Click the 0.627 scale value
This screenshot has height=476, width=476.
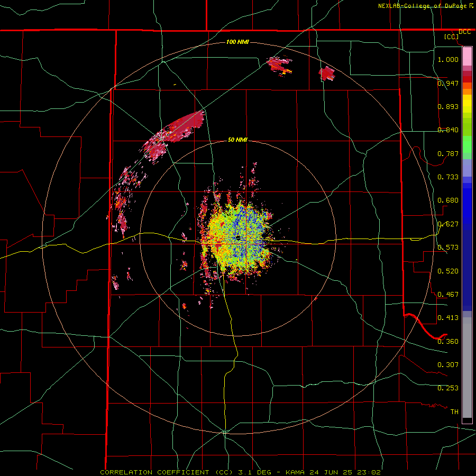(448, 224)
